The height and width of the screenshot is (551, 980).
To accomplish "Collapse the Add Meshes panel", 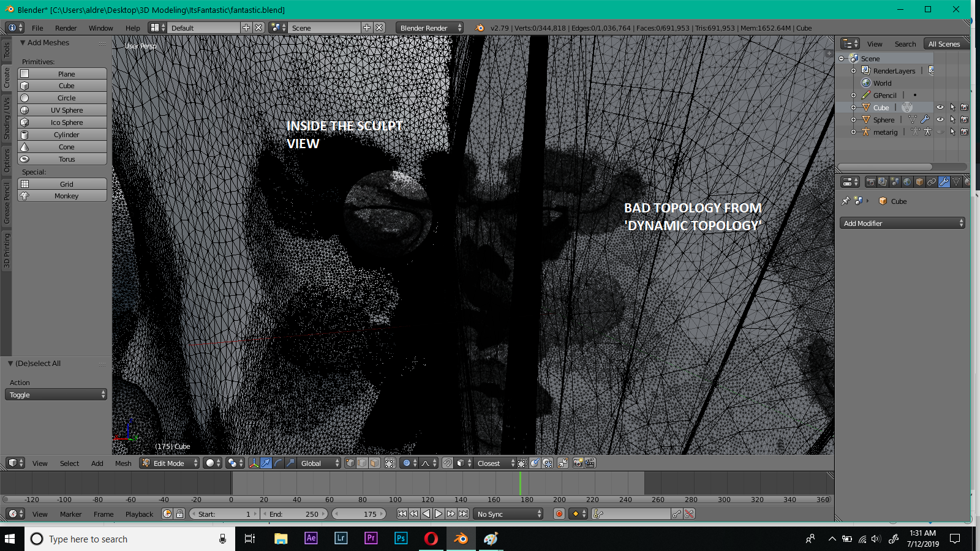I will pyautogui.click(x=23, y=43).
